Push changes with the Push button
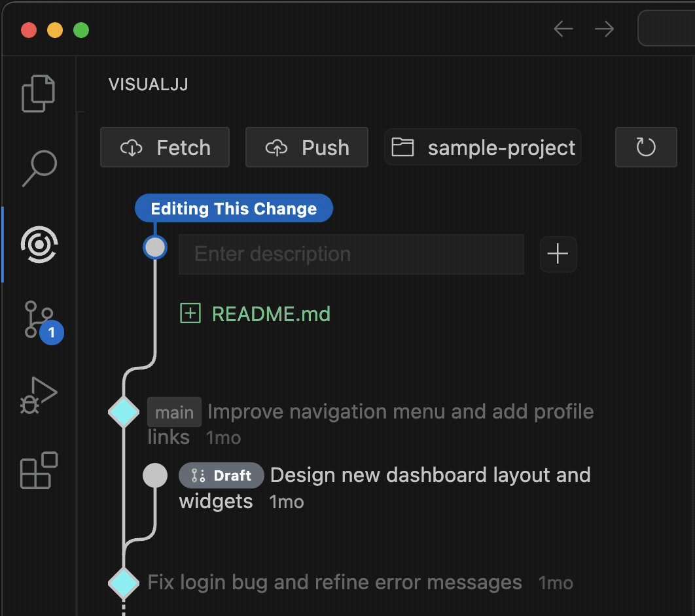695x616 pixels. (306, 147)
